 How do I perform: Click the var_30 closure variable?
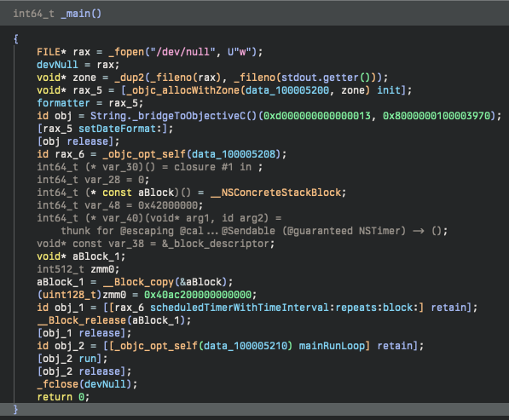tap(120, 167)
